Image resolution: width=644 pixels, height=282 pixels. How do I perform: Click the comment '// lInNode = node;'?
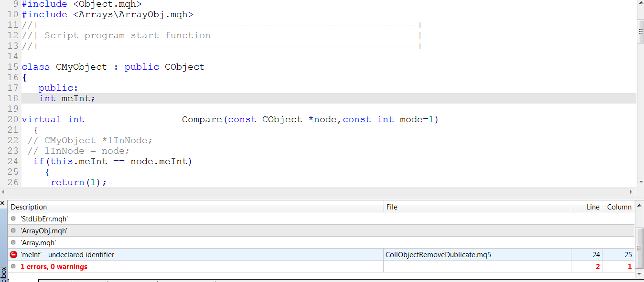click(78, 151)
